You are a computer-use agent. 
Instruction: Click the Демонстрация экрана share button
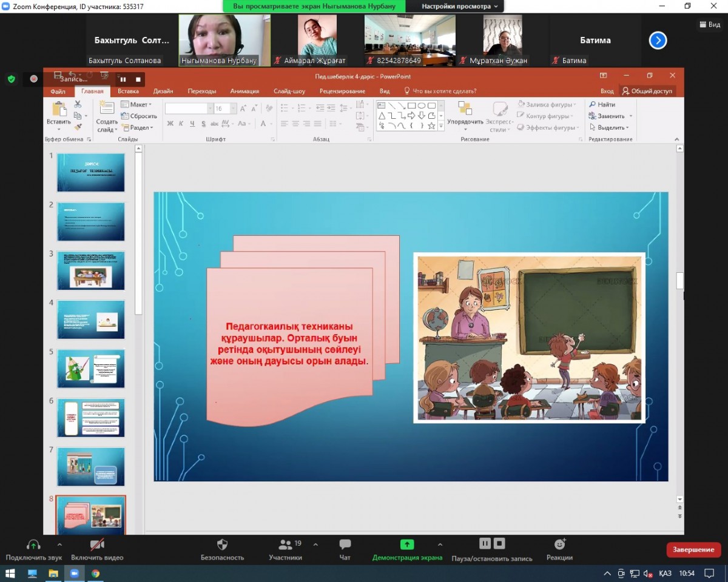pyautogui.click(x=407, y=544)
